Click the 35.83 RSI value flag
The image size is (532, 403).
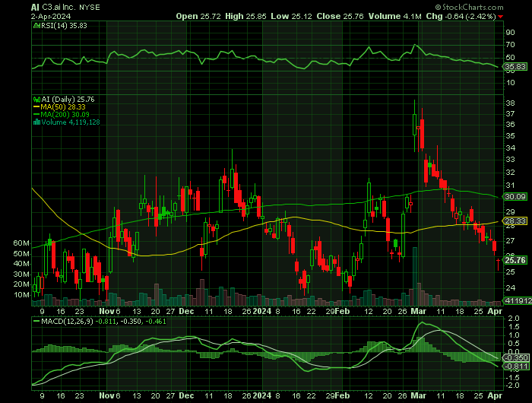point(515,67)
